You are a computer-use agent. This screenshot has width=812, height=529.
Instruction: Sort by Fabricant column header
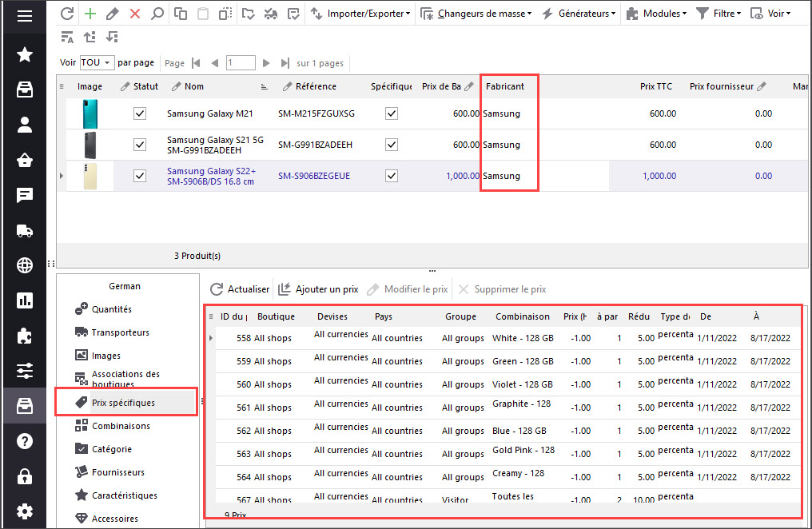point(505,86)
